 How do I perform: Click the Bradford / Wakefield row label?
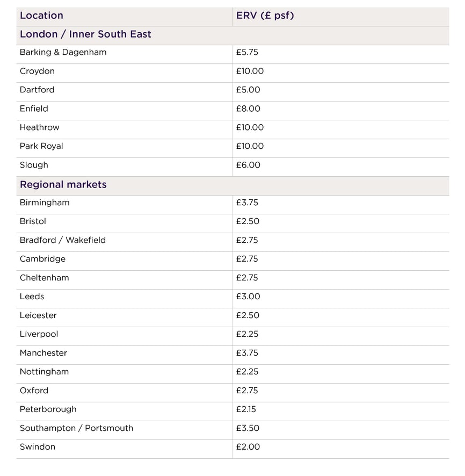pyautogui.click(x=62, y=241)
